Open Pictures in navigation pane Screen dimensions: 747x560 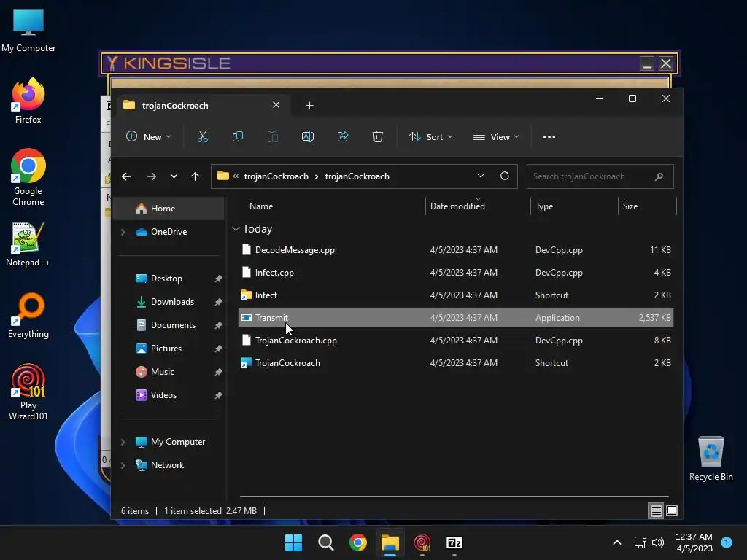tap(166, 349)
